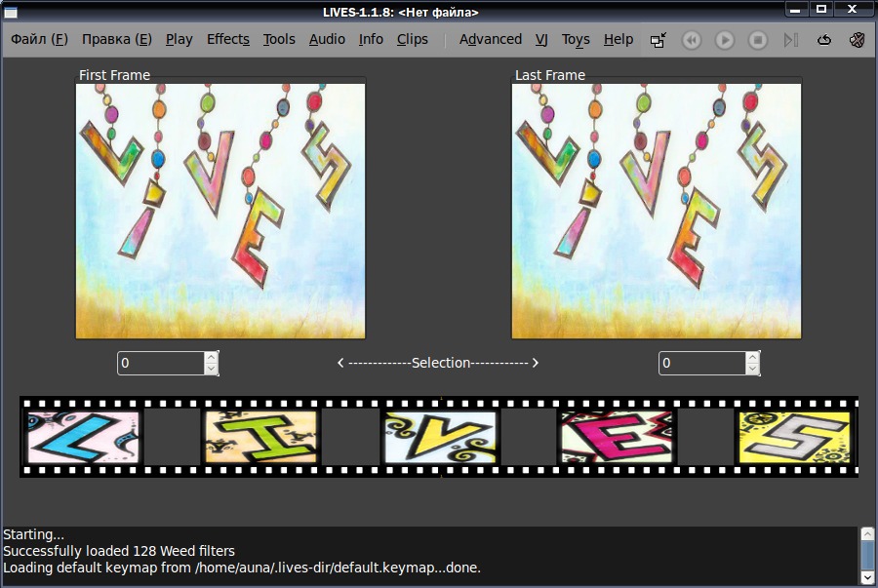Click the Last Frame preview image

click(657, 212)
